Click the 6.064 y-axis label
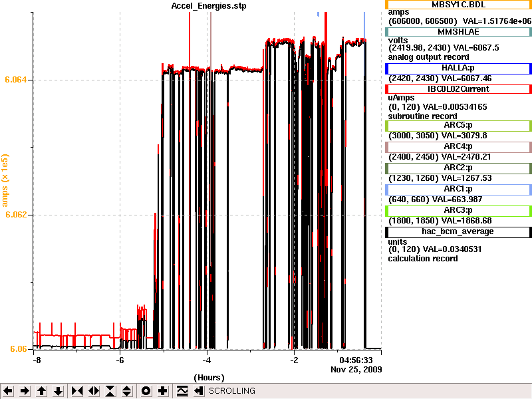Screen dimensions: 532x399 tap(15, 80)
